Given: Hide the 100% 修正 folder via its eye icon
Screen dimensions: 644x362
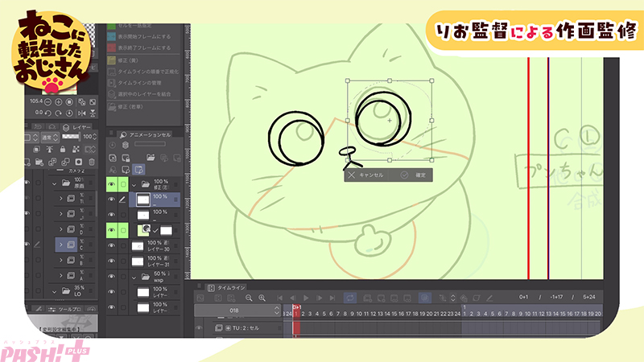Looking at the screenshot, I should coord(112,184).
